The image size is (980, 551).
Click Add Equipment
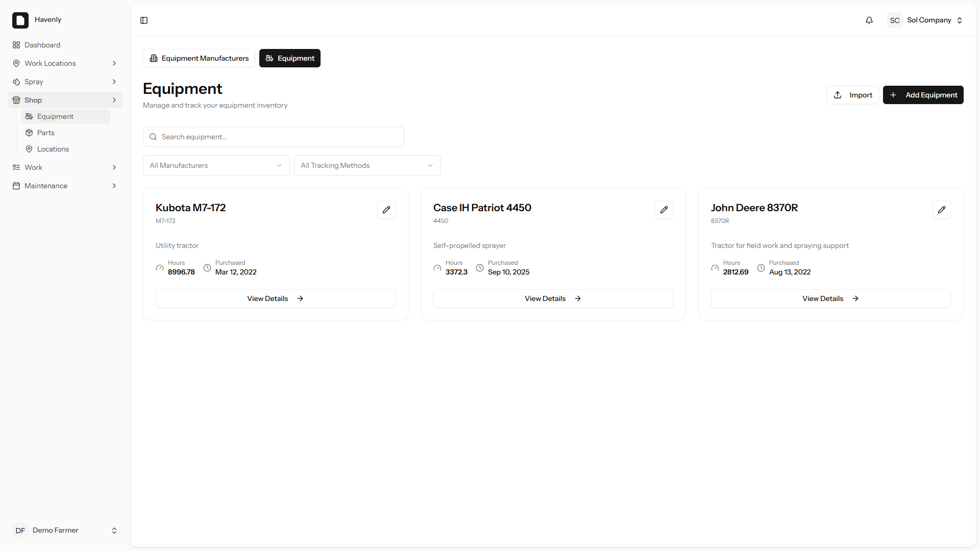[x=923, y=95]
